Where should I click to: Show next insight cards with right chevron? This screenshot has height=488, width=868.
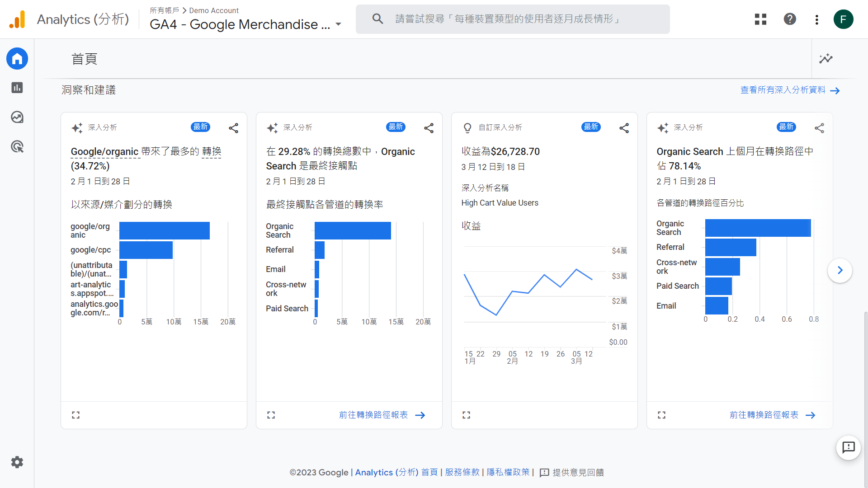tap(840, 270)
